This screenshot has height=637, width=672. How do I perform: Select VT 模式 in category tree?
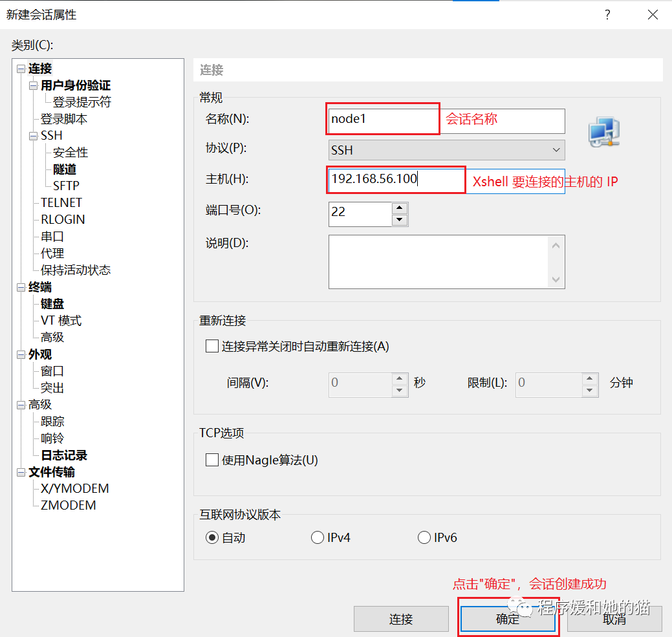61,320
